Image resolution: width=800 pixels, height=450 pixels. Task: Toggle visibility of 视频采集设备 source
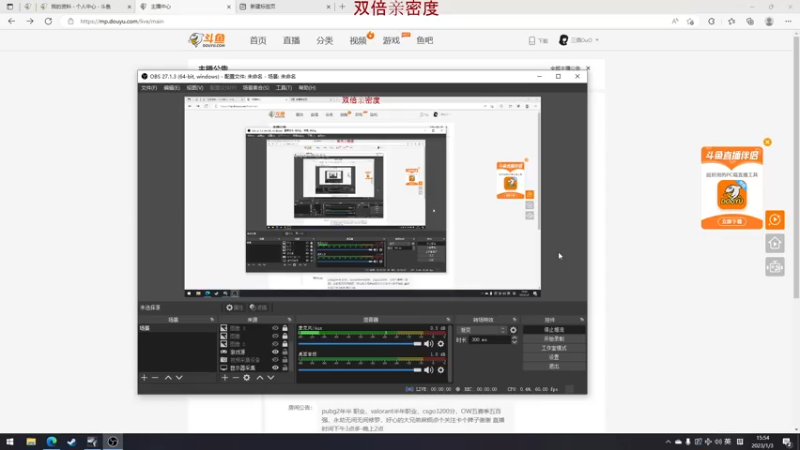(x=276, y=360)
